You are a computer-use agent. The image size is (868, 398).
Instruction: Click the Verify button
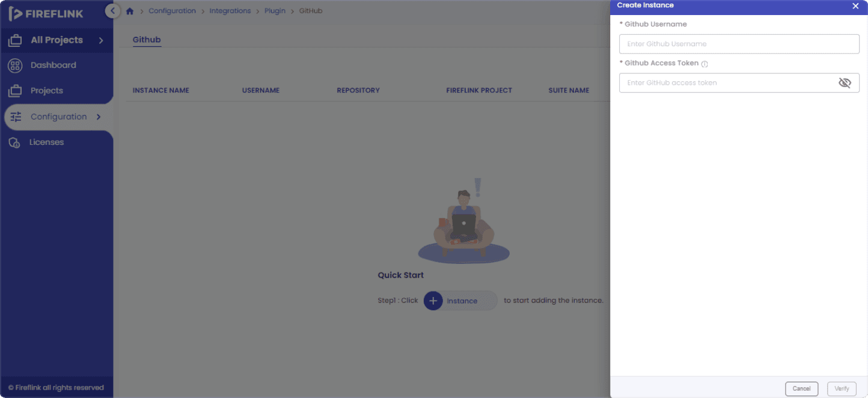click(842, 388)
